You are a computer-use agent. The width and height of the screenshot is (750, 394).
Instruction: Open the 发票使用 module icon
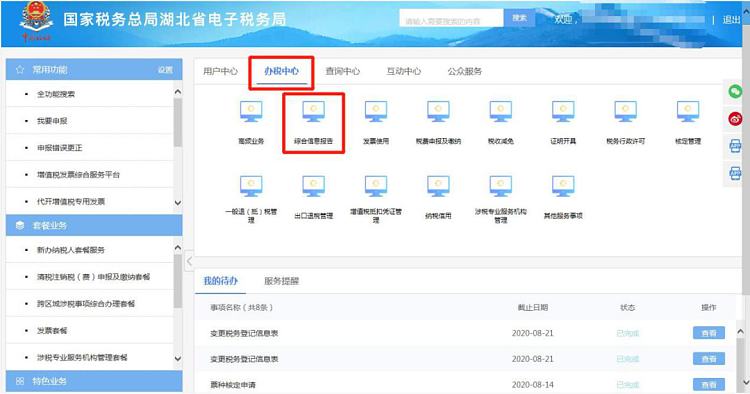376,112
